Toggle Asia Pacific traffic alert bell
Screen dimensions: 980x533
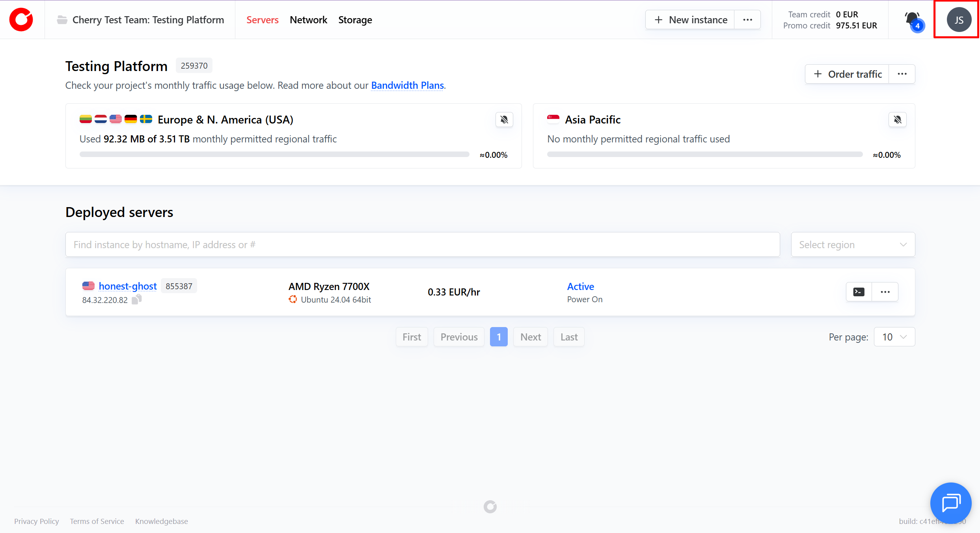coord(897,120)
